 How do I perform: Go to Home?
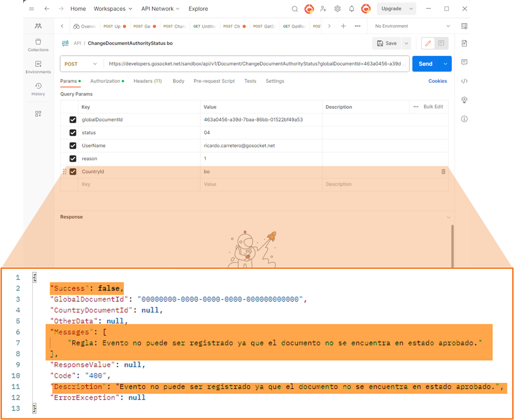pos(78,9)
